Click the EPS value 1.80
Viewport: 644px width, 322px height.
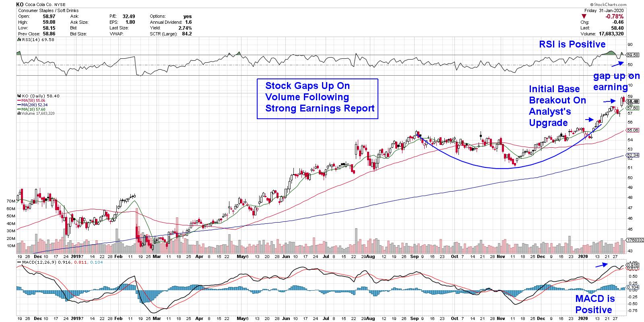point(131,22)
